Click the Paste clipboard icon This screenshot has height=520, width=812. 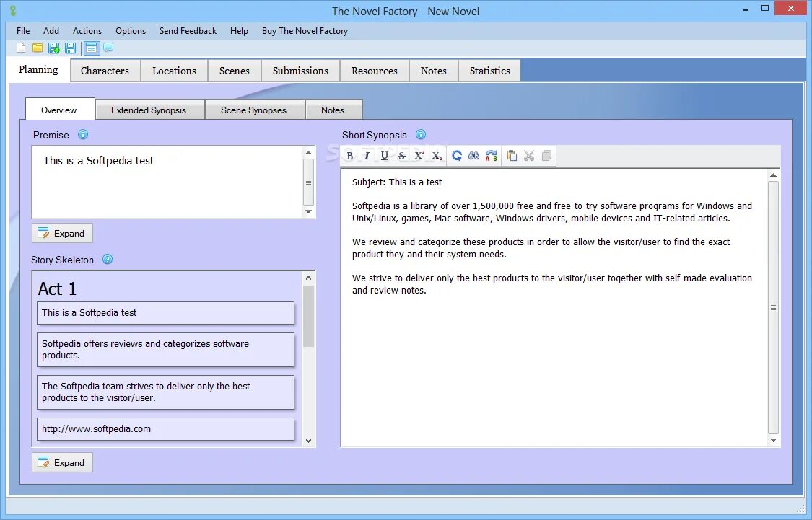[512, 156]
